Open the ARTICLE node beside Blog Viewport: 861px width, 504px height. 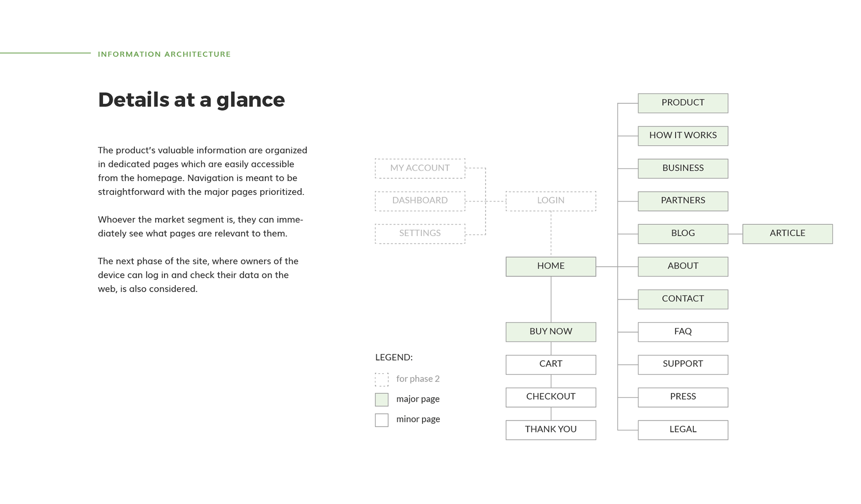point(787,233)
